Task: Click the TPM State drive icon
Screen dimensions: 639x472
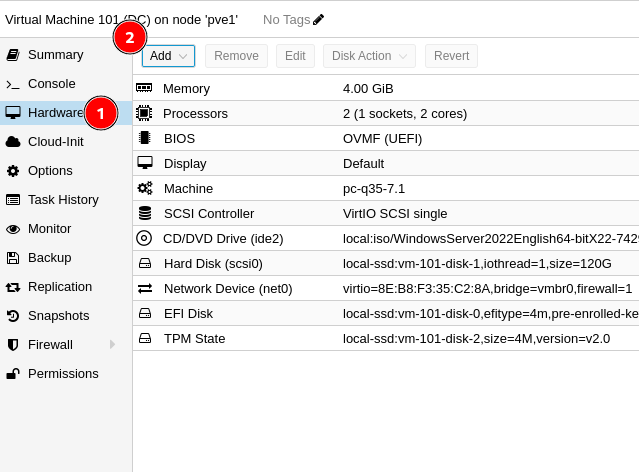Action: [145, 338]
